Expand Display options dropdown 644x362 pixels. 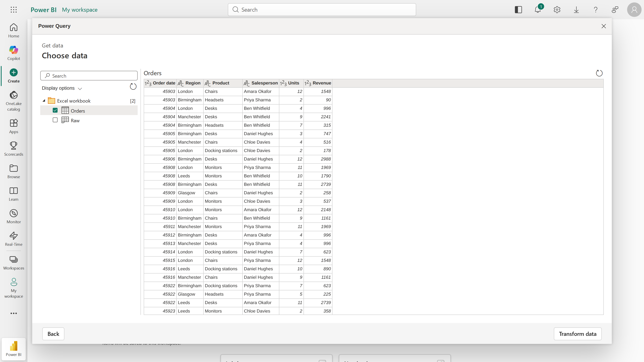[x=62, y=88]
